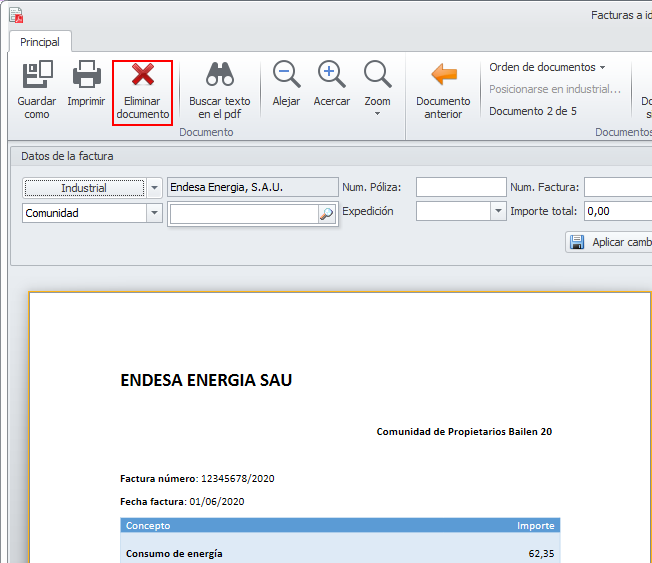Screen dimensions: 652x563
Task: Open the Industrial dropdown arrow
Action: click(x=155, y=188)
